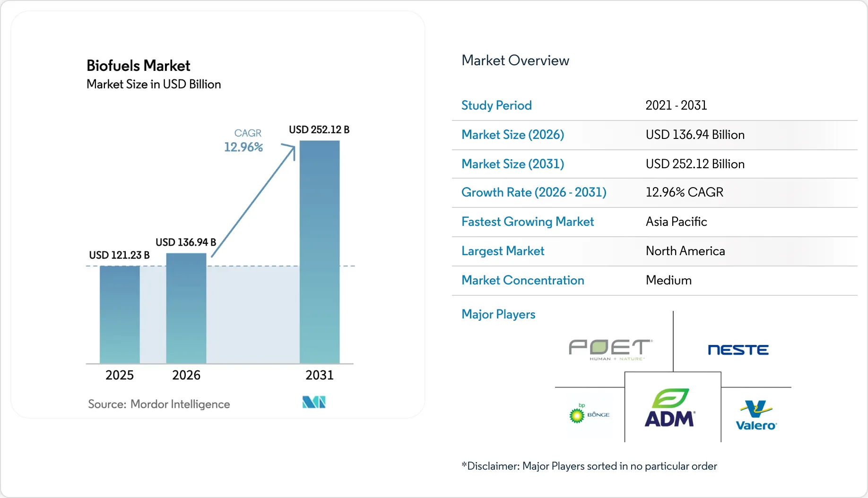
Task: Click the POET company logo
Action: pos(610,349)
